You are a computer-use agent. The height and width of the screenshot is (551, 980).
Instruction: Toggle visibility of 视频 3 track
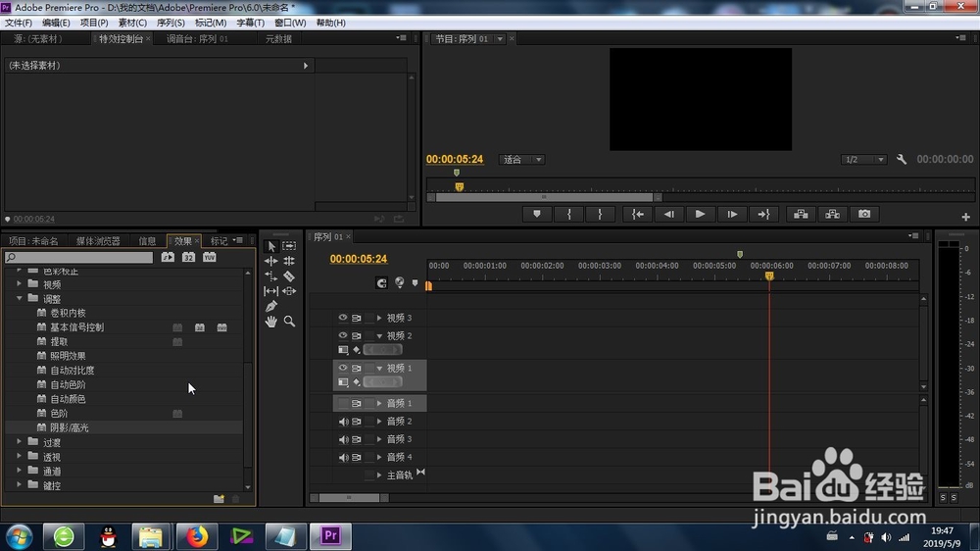click(342, 318)
